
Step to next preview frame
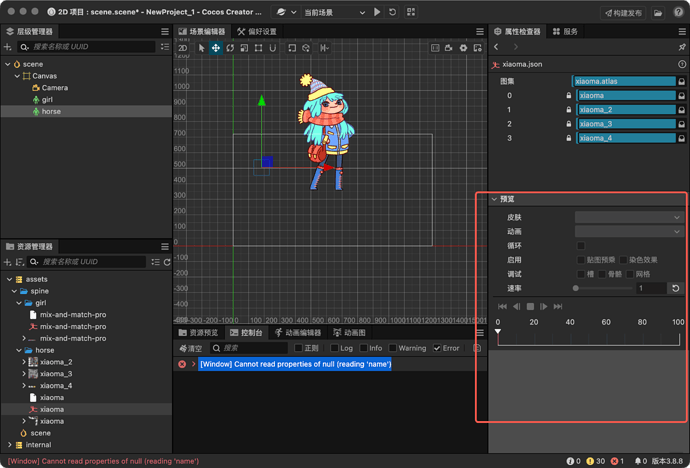544,307
